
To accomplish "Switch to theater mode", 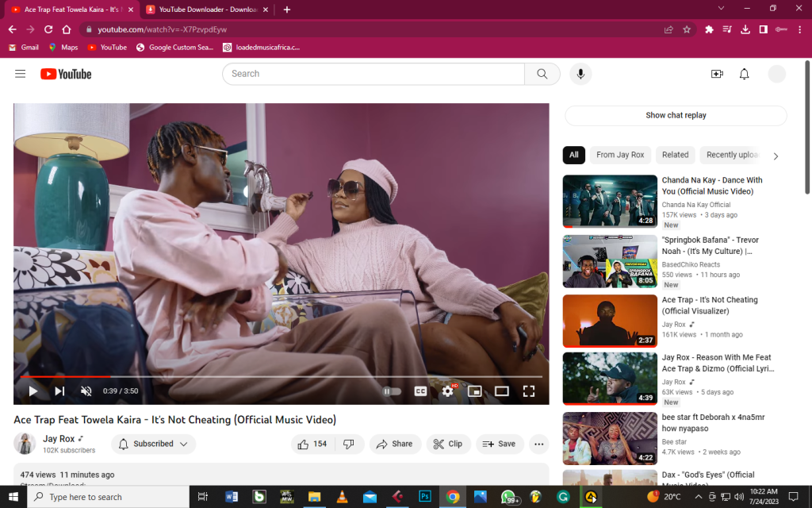I will [x=501, y=391].
